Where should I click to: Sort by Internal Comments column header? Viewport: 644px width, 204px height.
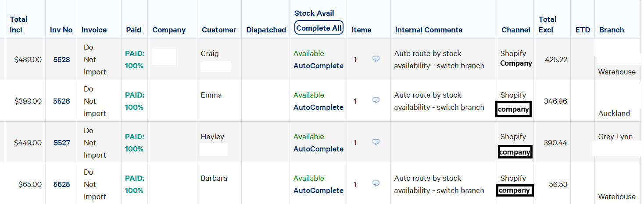pyautogui.click(x=429, y=30)
